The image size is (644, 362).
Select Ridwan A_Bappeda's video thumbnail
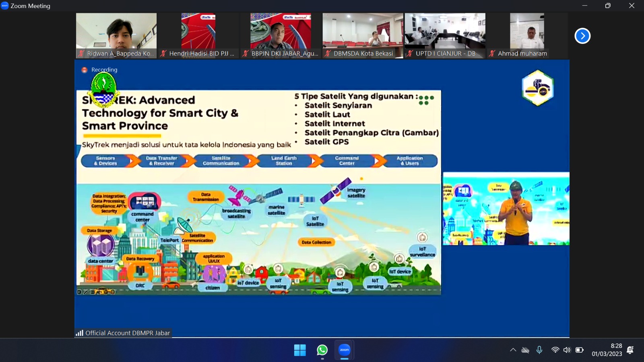(x=116, y=36)
